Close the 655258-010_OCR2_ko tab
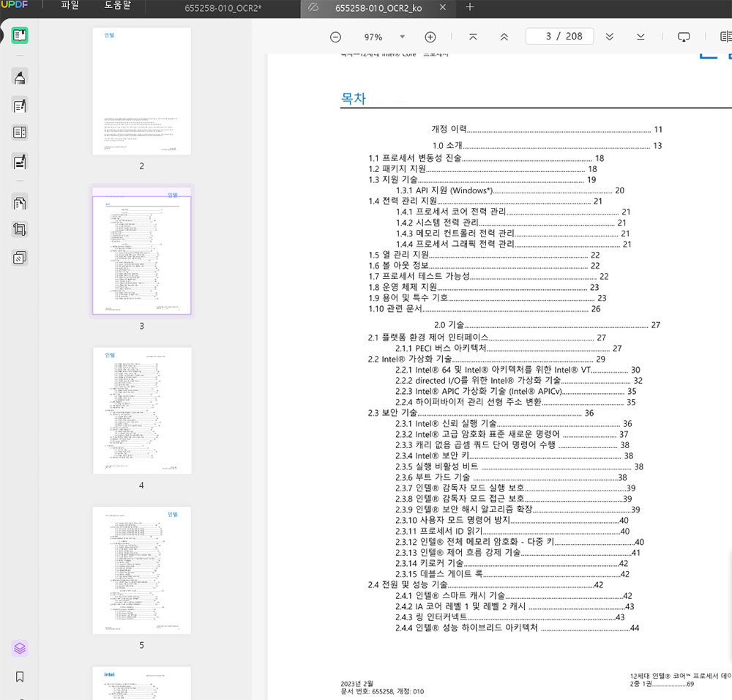732x700 pixels. pyautogui.click(x=443, y=7)
